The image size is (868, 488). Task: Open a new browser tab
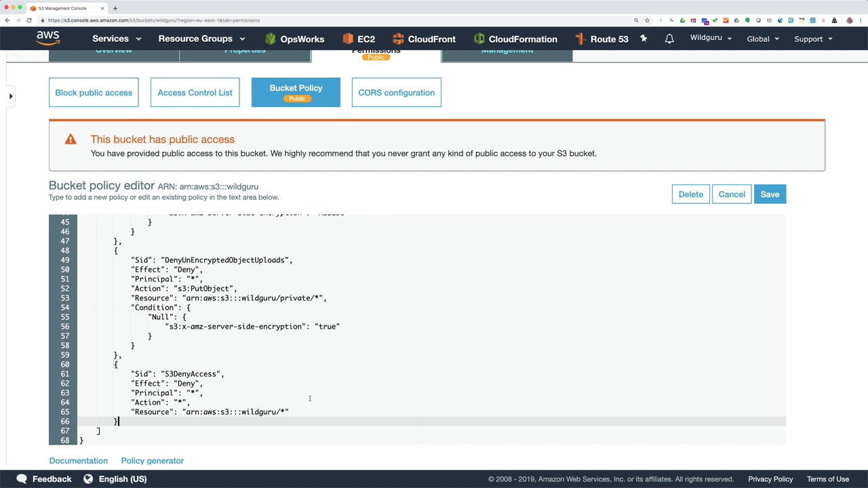[115, 8]
